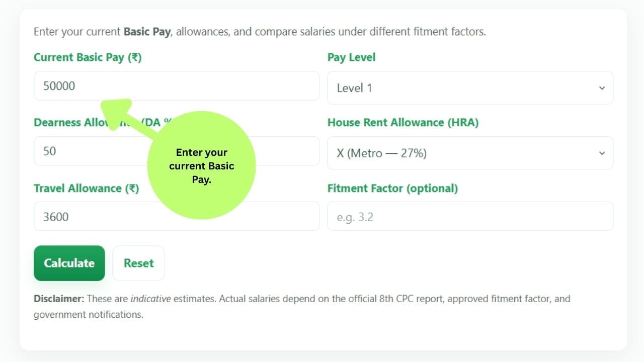Click the Fitment Factor optional input
Image resolution: width=644 pixels, height=362 pixels.
[x=470, y=217]
